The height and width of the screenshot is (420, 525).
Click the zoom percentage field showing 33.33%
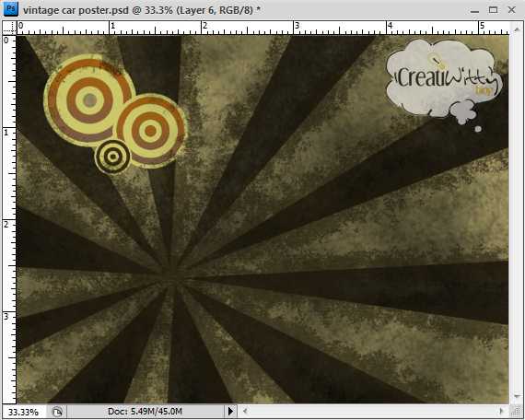[23, 412]
